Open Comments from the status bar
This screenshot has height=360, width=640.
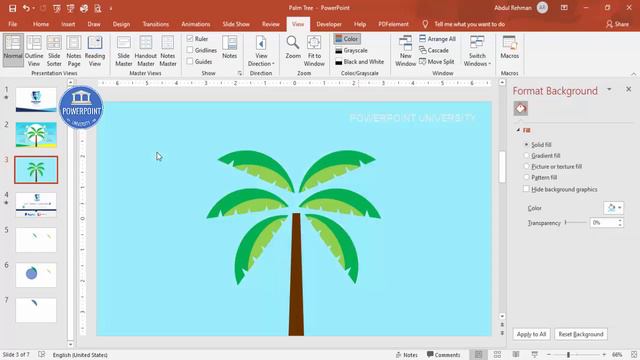click(x=443, y=355)
